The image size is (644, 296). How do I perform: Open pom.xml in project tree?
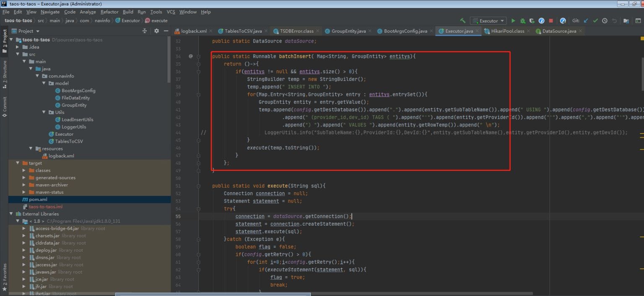[38, 199]
